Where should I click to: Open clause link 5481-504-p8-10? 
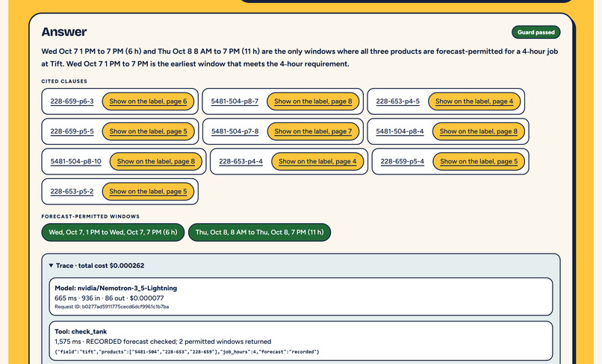[x=76, y=161]
